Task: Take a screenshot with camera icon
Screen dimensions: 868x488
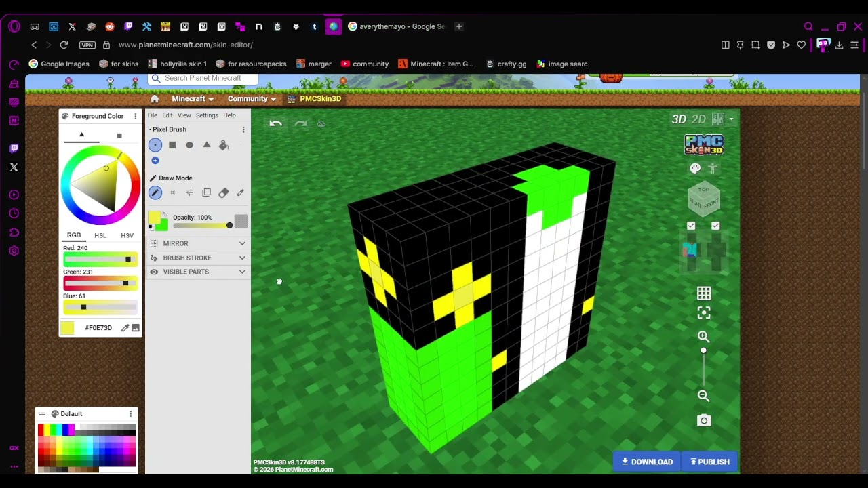Action: pos(704,420)
